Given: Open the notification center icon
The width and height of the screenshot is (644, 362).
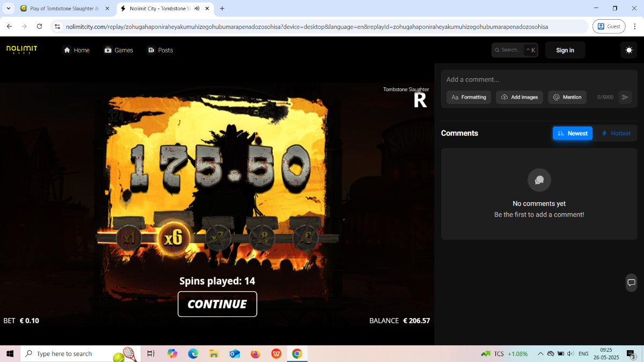Looking at the screenshot, I should point(632,354).
